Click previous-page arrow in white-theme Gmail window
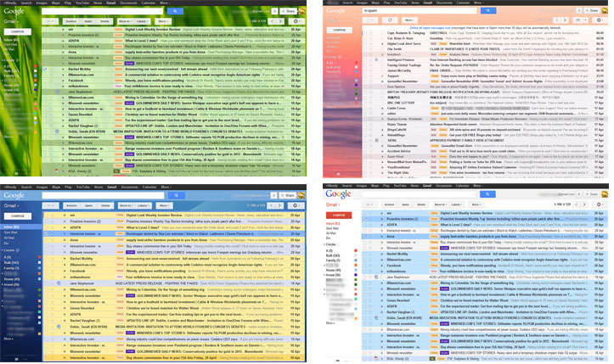The image size is (614, 364). 576,204
